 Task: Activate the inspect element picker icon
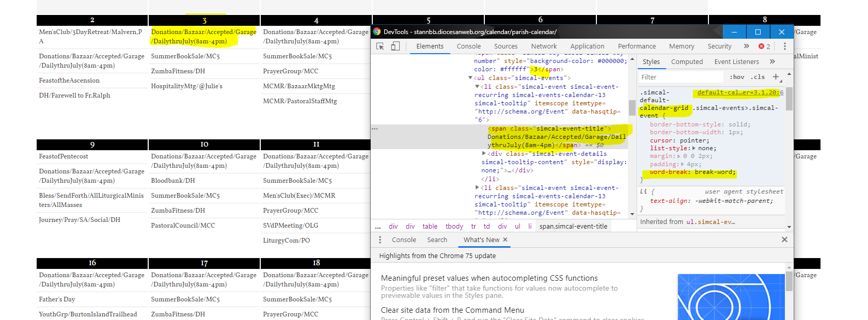coord(380,46)
